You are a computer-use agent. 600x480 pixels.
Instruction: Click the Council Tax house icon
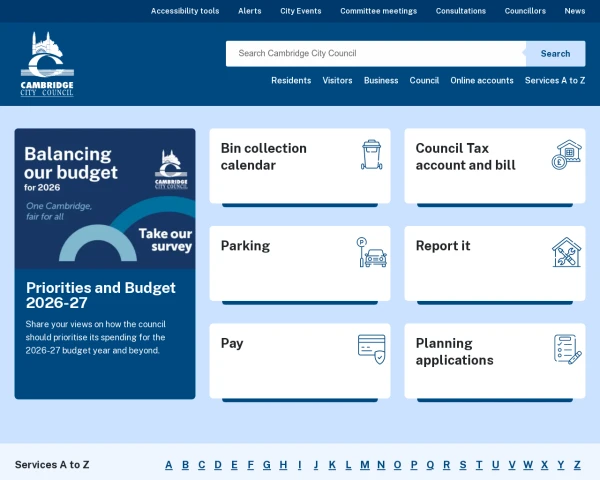click(x=567, y=155)
